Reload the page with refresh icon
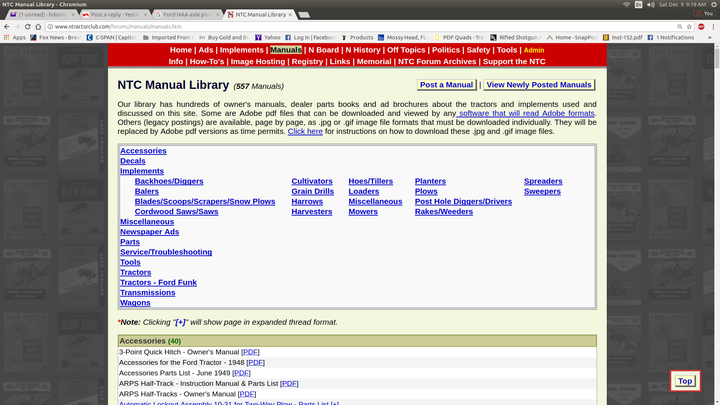 (x=28, y=27)
